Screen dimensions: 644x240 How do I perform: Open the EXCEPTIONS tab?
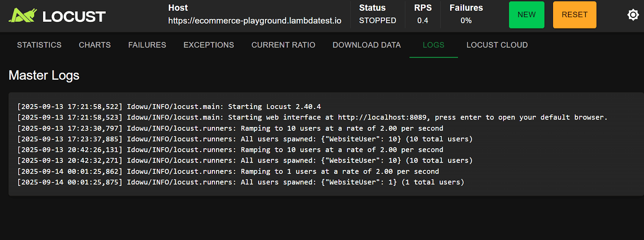[208, 45]
